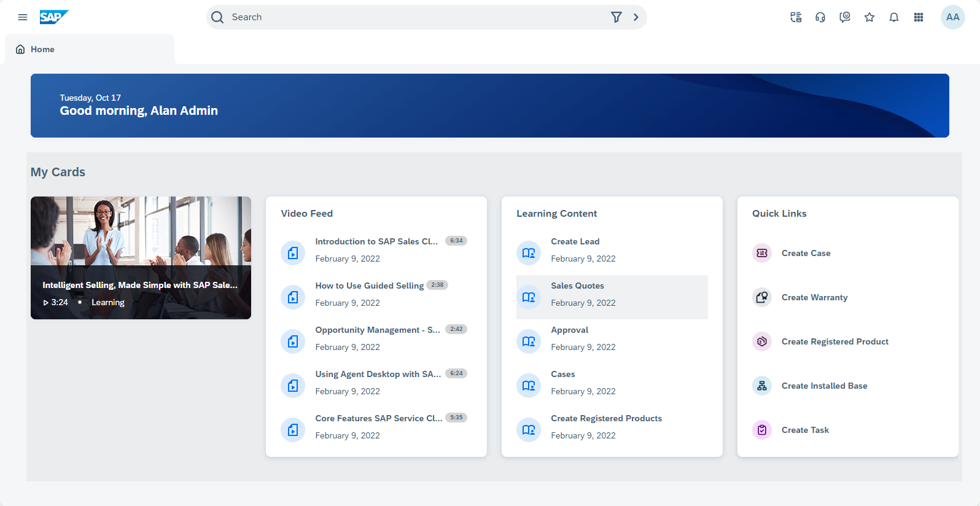
Task: Select Sales Quotes learning content
Action: pyautogui.click(x=577, y=286)
